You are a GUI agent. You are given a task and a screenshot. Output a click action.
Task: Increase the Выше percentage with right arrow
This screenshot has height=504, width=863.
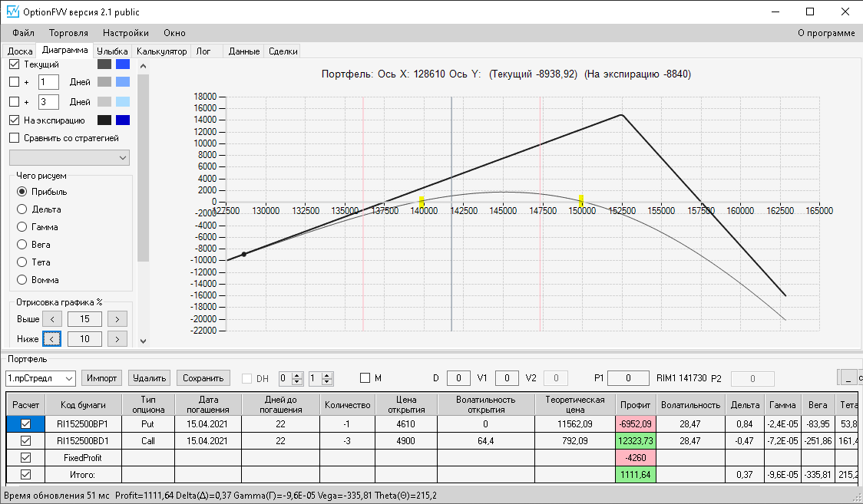[x=117, y=319]
